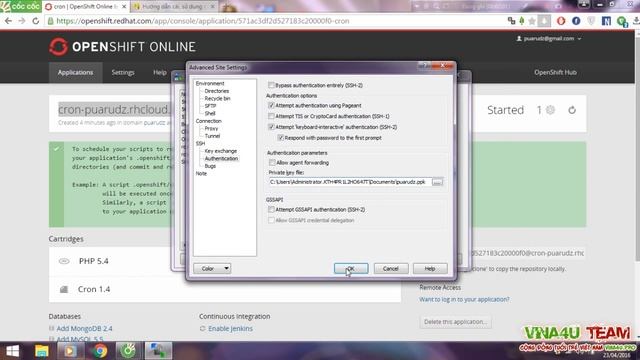The height and width of the screenshot is (360, 640).
Task: Select Key exchange in the settings tree
Action: click(221, 151)
